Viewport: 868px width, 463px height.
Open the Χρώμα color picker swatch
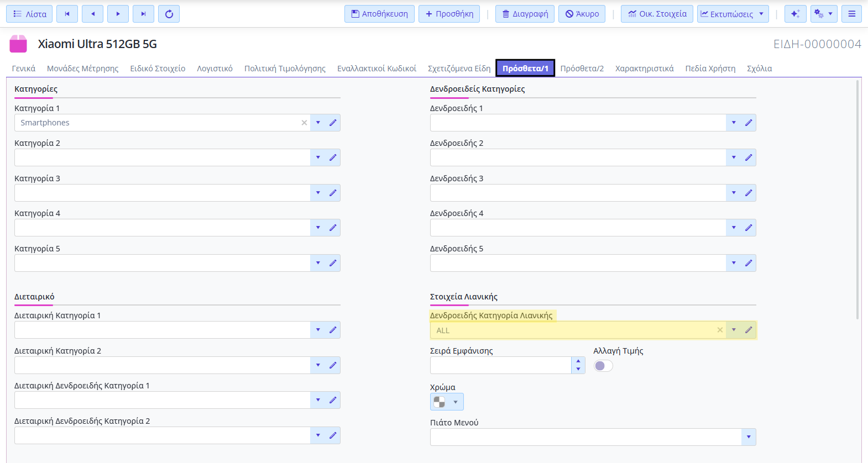click(x=447, y=402)
